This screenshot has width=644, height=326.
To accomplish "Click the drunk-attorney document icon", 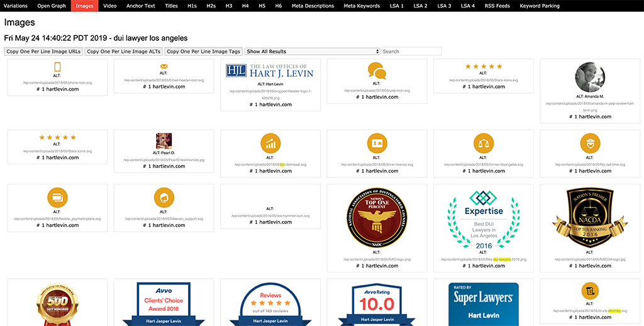I will point(590,291).
